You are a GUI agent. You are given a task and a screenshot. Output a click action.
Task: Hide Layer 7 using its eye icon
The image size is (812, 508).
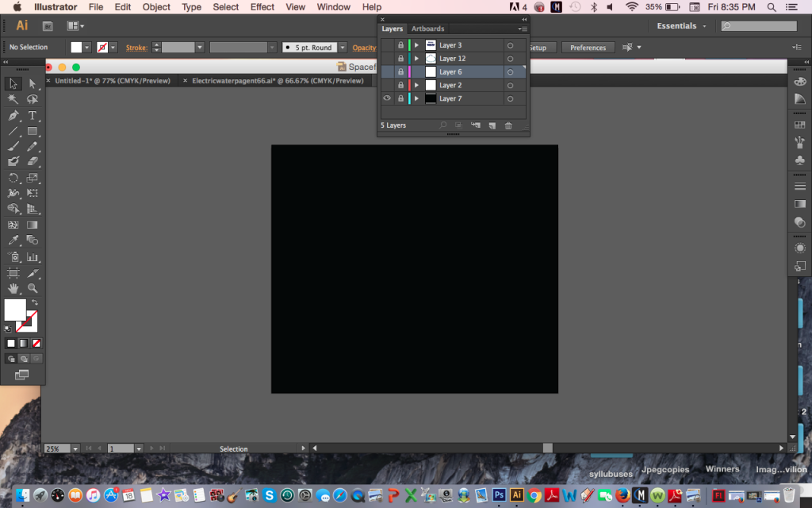click(x=387, y=98)
